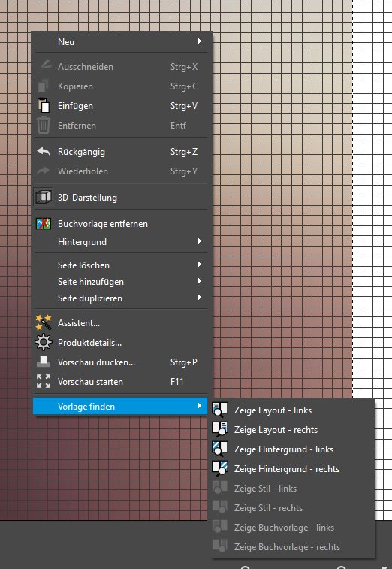Click the Zeige Hintergrund - rechts icon
Image resolution: width=392 pixels, height=569 pixels.
point(220,469)
